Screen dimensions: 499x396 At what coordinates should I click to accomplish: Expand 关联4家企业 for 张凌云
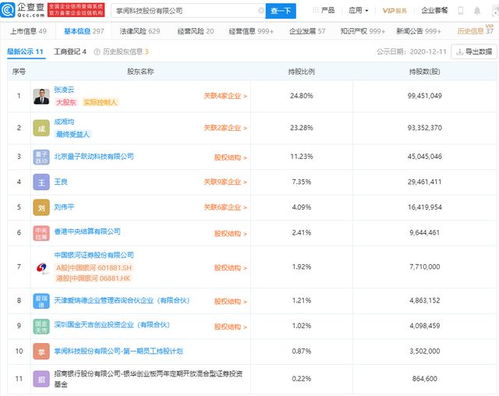(x=226, y=96)
